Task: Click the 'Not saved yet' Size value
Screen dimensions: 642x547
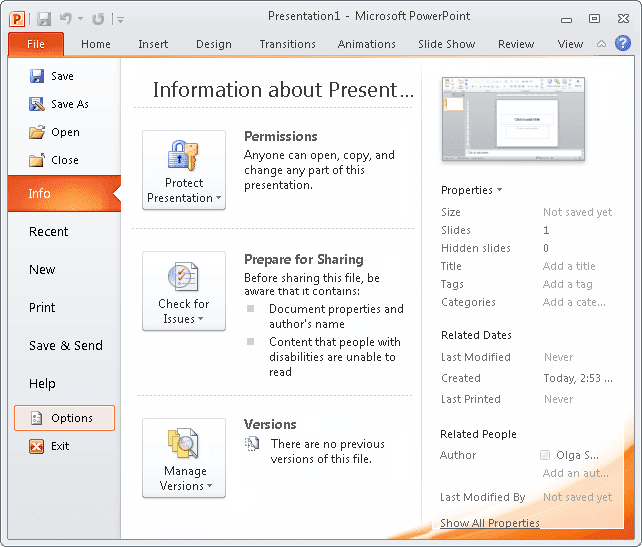Action: (577, 212)
